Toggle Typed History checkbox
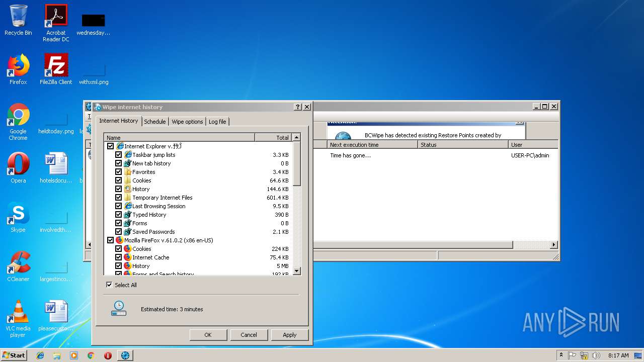644x362 pixels. pos(119,215)
